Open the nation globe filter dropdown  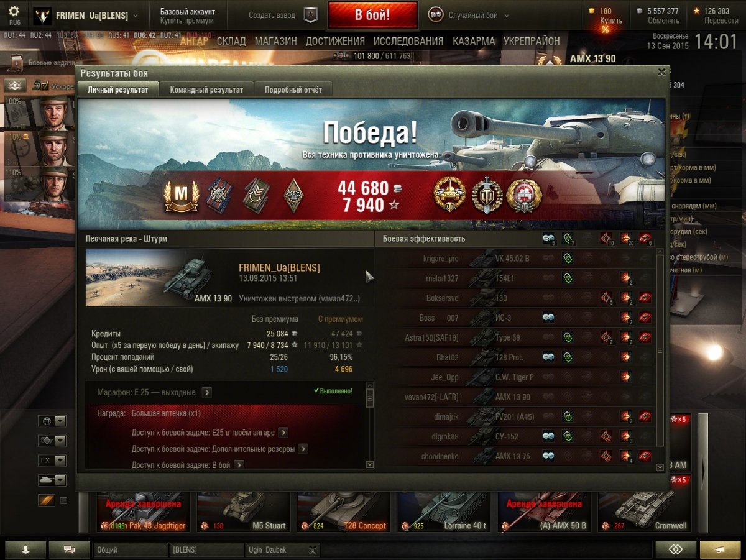click(52, 421)
